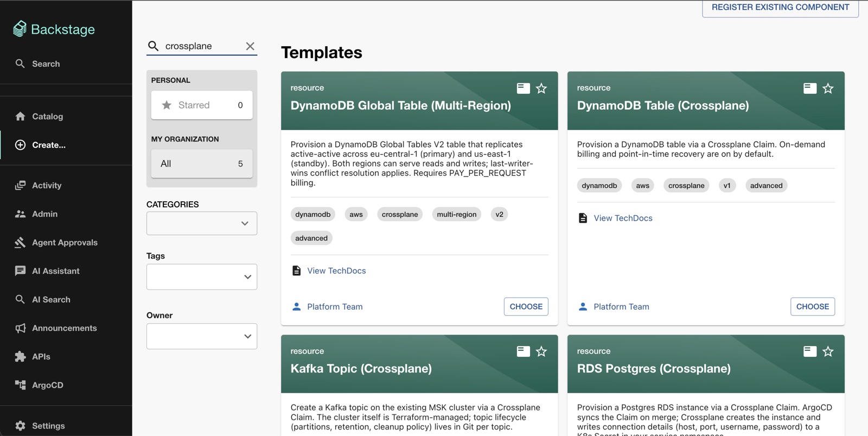Click the Agent Approvals gavel icon

20,242
